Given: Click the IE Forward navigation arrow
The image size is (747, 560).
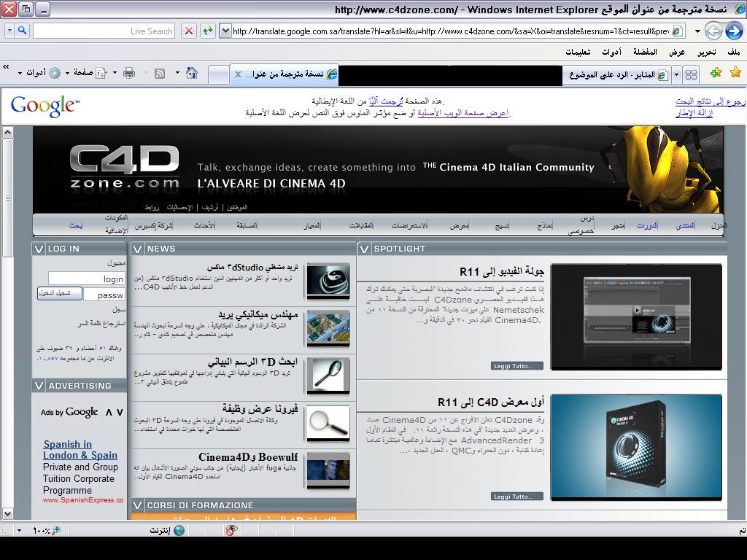Looking at the screenshot, I should click(x=713, y=31).
